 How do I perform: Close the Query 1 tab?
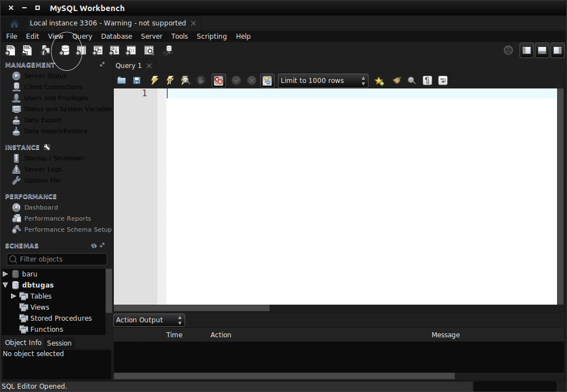point(149,66)
